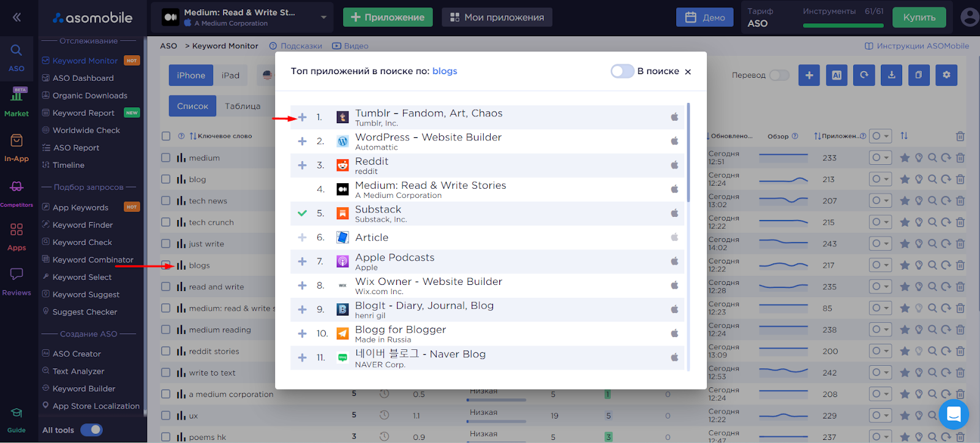
Task: Click the star icon in the blog row
Action: point(905,179)
